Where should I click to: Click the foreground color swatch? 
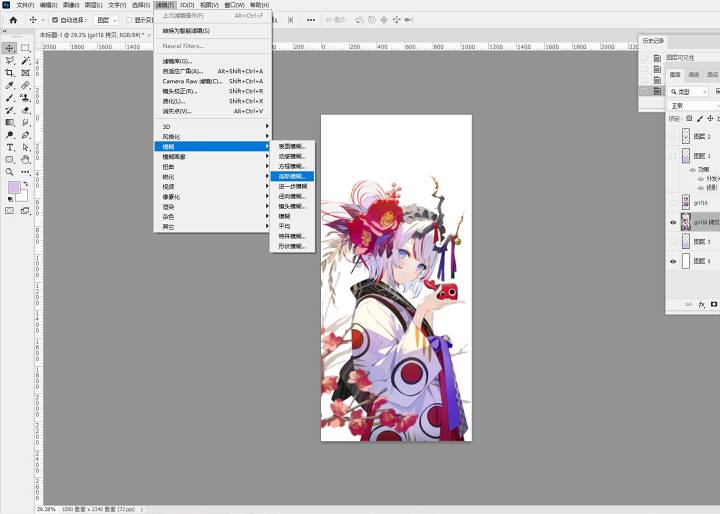coord(13,187)
